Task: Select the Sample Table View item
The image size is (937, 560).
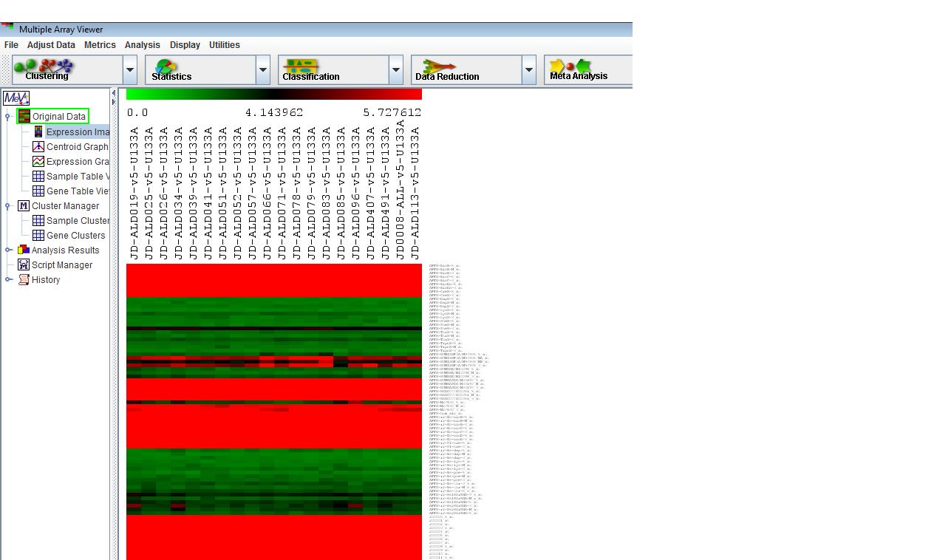Action: point(77,177)
